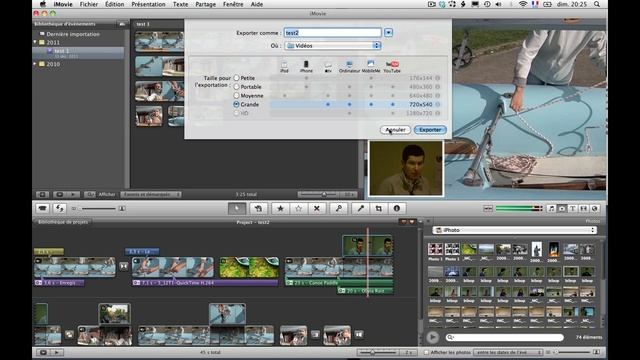Open the Aide menu

(x=256, y=4)
